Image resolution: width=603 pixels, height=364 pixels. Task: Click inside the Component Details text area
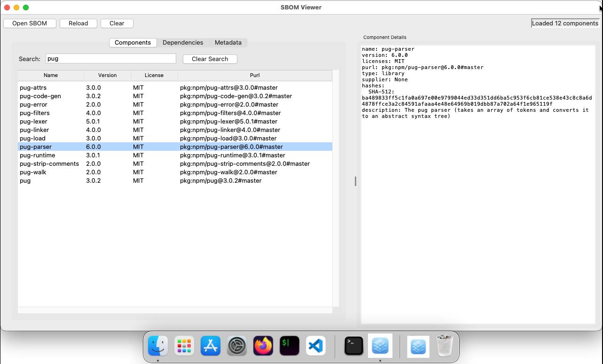pos(478,185)
